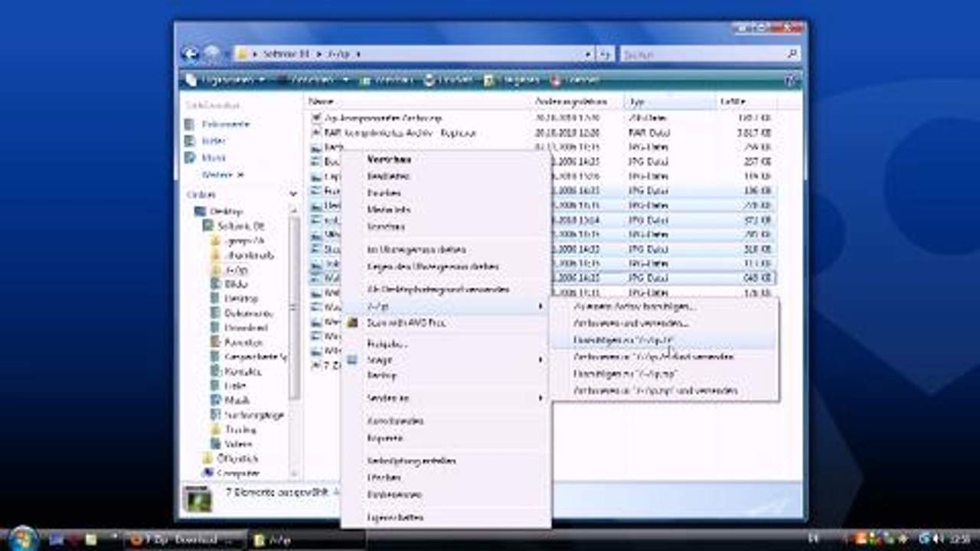Select the .gimp-2.6 folder icon in the tree
Screen dimensions: 980x551
coord(217,241)
